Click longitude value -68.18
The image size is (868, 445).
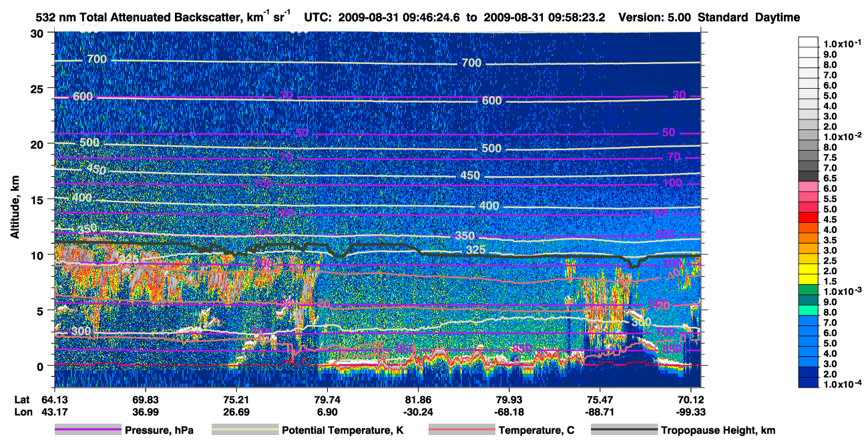tap(508, 412)
